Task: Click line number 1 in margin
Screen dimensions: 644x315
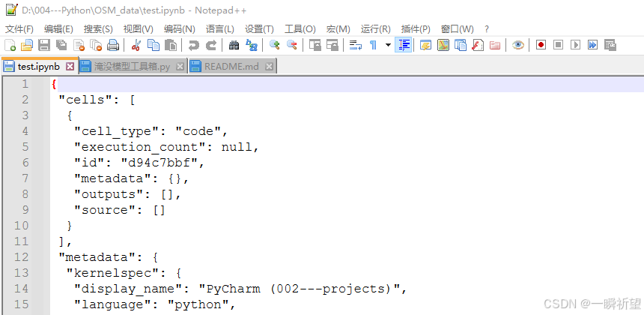Action: (x=25, y=84)
